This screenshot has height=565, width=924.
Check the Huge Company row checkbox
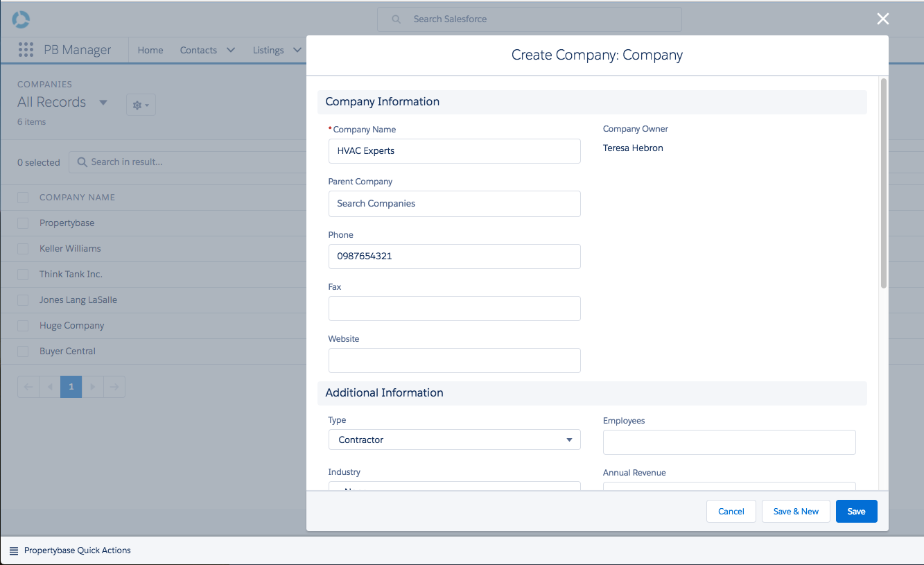point(23,326)
